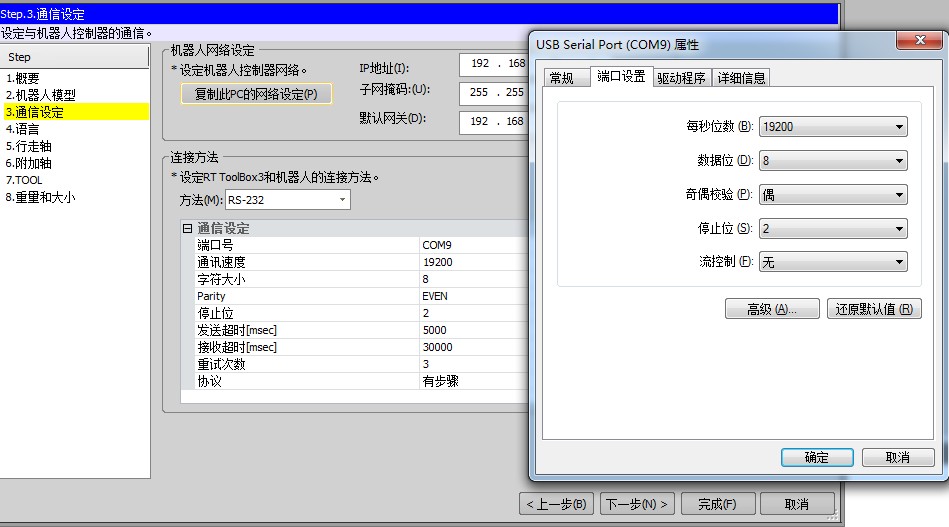This screenshot has width=949, height=527.
Task: Click the 还原默认值 button
Action: click(x=874, y=309)
